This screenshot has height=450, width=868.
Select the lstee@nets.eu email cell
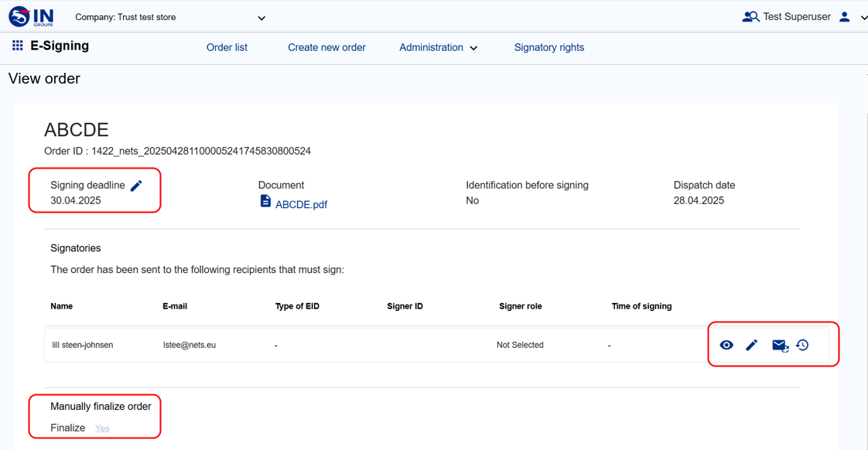[x=190, y=345]
